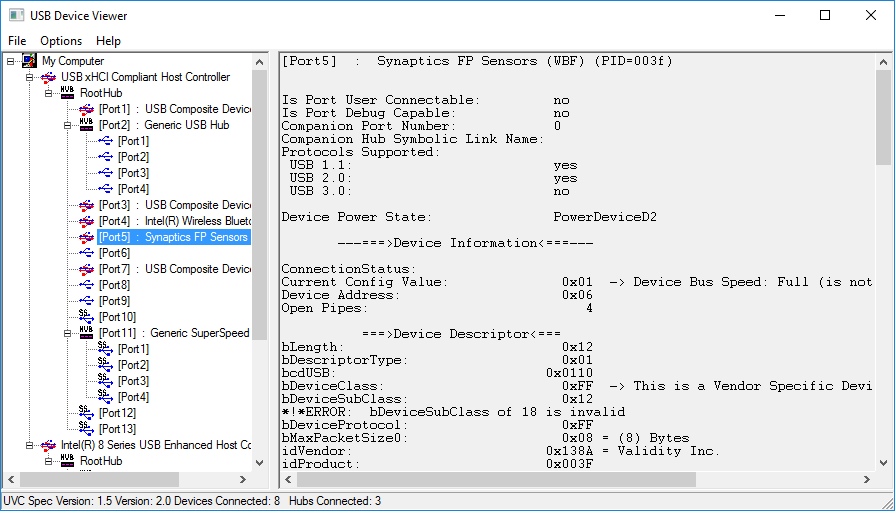Click the [Port2] Generic USB Hub icon

pyautogui.click(x=86, y=124)
